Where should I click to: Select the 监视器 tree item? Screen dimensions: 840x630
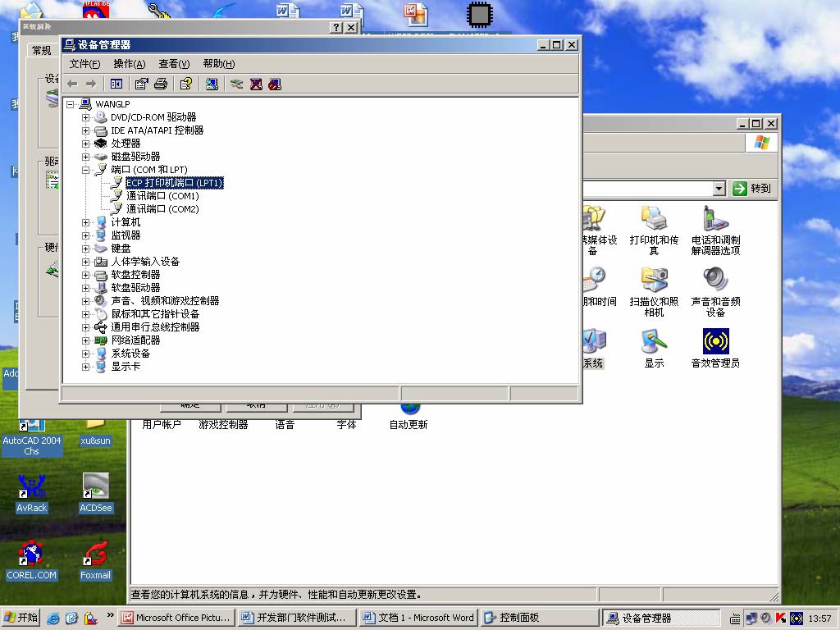point(126,235)
